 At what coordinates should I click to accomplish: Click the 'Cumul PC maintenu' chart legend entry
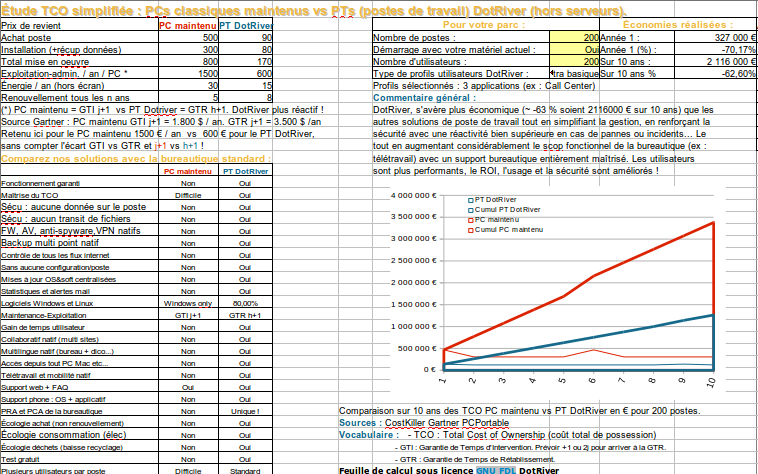coord(506,230)
